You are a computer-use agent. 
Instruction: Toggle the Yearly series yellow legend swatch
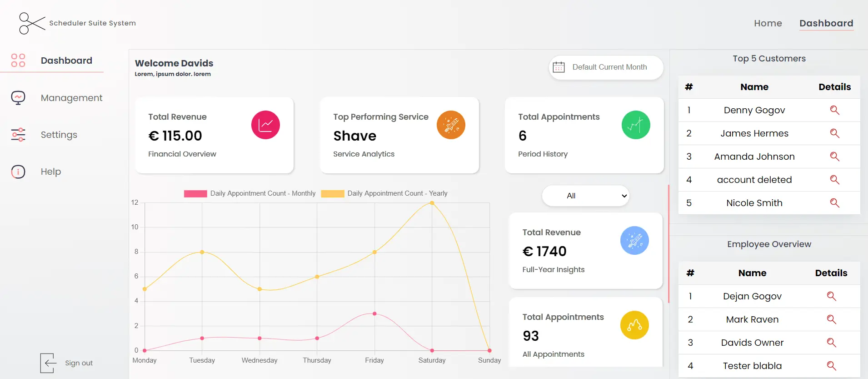(333, 193)
